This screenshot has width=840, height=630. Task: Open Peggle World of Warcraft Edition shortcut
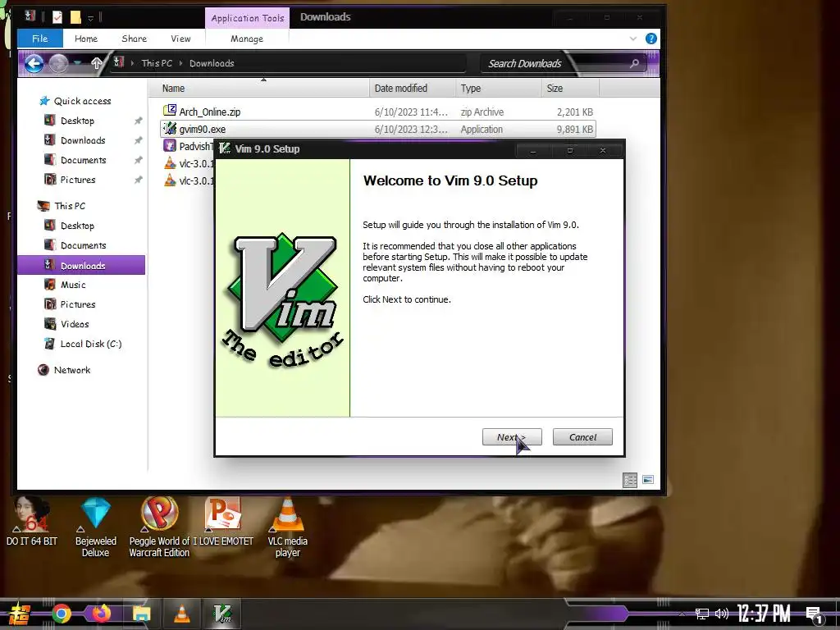(x=159, y=527)
